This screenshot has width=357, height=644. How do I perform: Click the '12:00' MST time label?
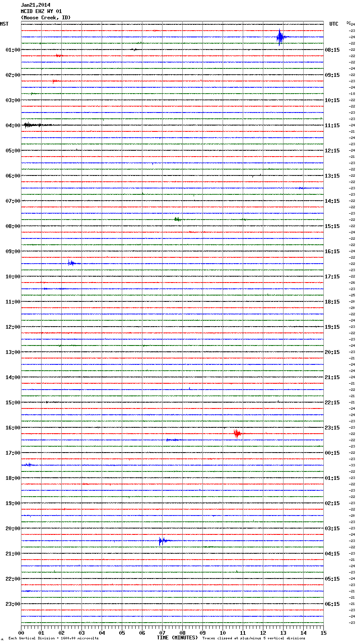(13, 327)
